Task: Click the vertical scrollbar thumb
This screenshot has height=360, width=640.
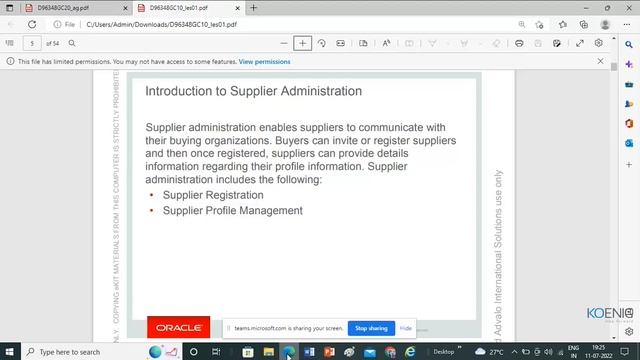Action: pyautogui.click(x=614, y=67)
